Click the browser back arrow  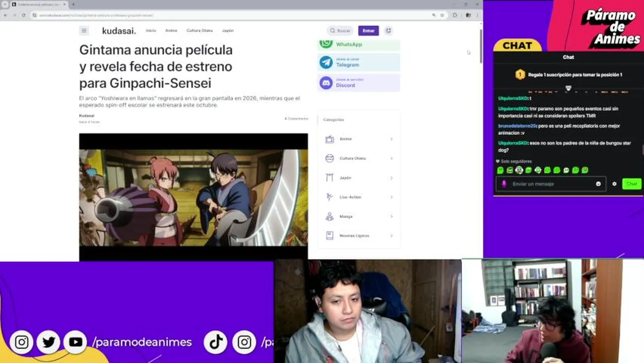pyautogui.click(x=6, y=15)
